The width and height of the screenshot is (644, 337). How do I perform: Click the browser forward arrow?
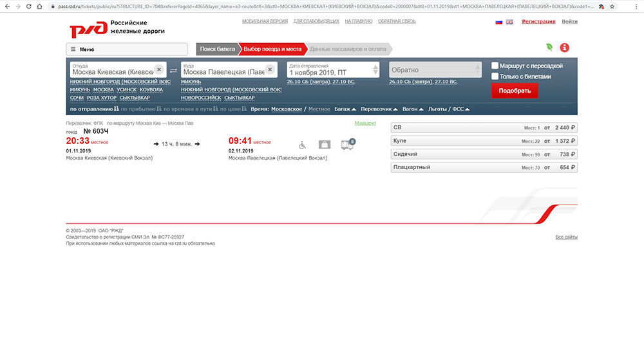point(17,6)
